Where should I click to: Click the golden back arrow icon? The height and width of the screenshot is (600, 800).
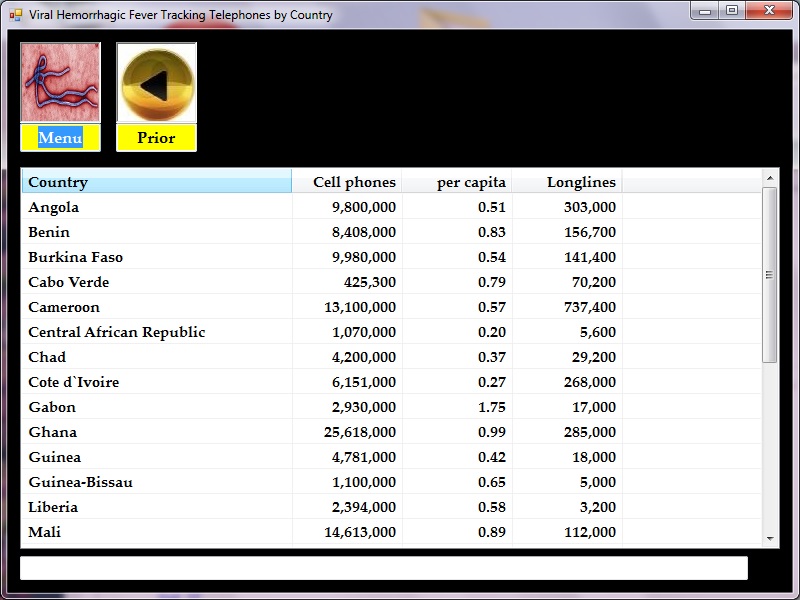tap(156, 84)
